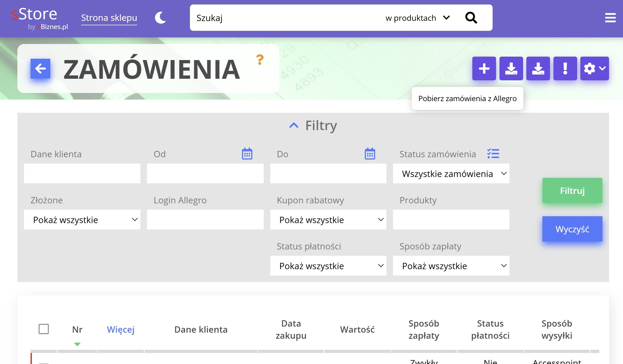Click the Status zamówienia checklist icon
Screen dimensions: 623x364
coord(493,154)
